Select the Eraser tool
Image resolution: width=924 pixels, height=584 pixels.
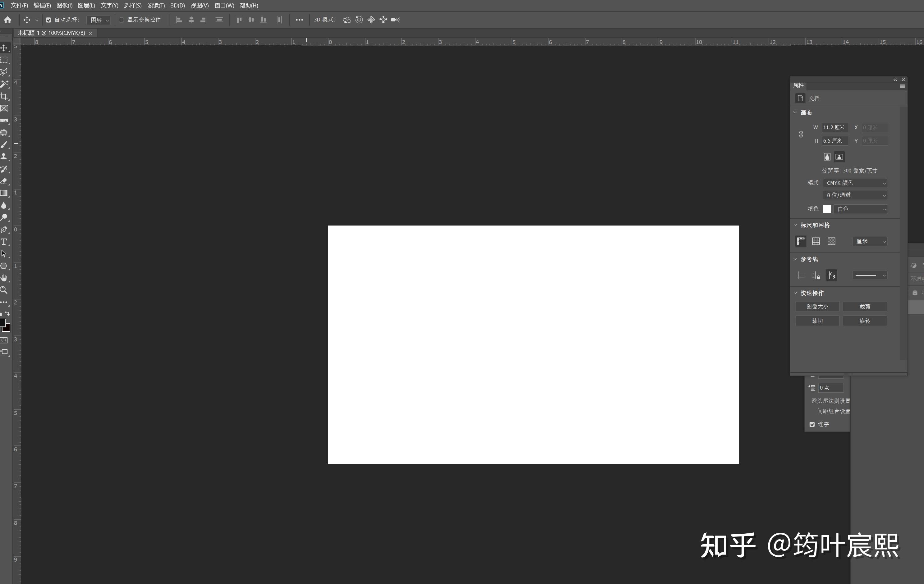[4, 181]
